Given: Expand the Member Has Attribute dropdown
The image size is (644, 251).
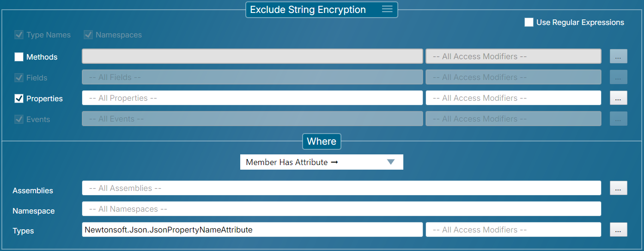Looking at the screenshot, I should pos(314,162).
